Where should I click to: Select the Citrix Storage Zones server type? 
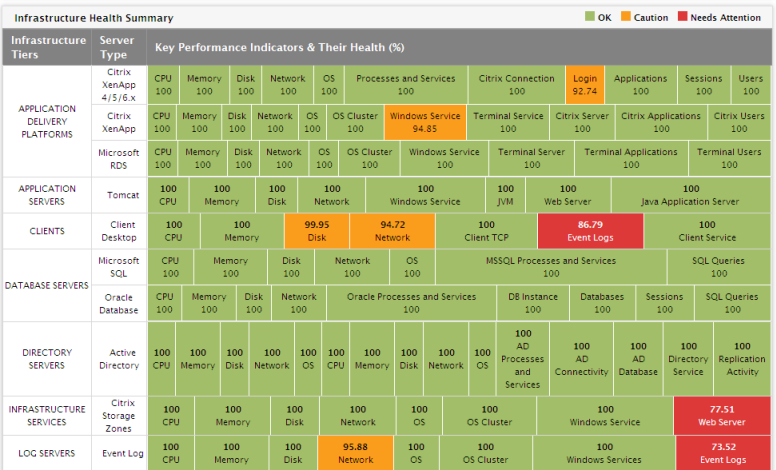coord(119,416)
